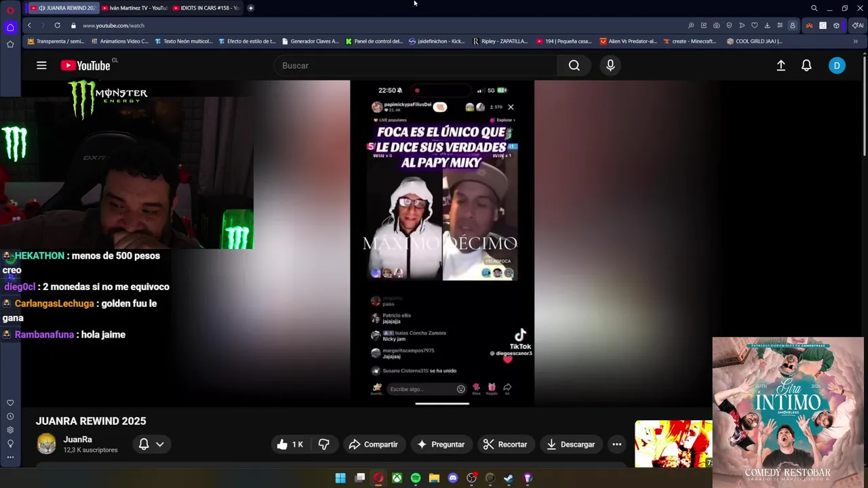Open the YouTube hamburger guide menu

[41, 65]
